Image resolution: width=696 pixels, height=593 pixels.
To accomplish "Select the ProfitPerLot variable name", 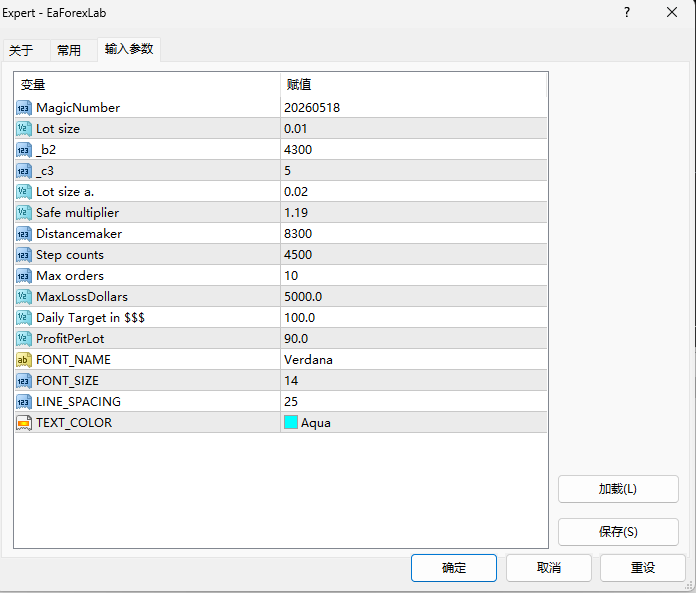I will [x=70, y=339].
